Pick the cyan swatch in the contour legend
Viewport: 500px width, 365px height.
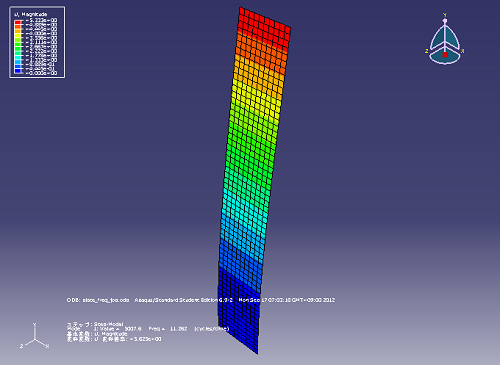click(x=18, y=57)
